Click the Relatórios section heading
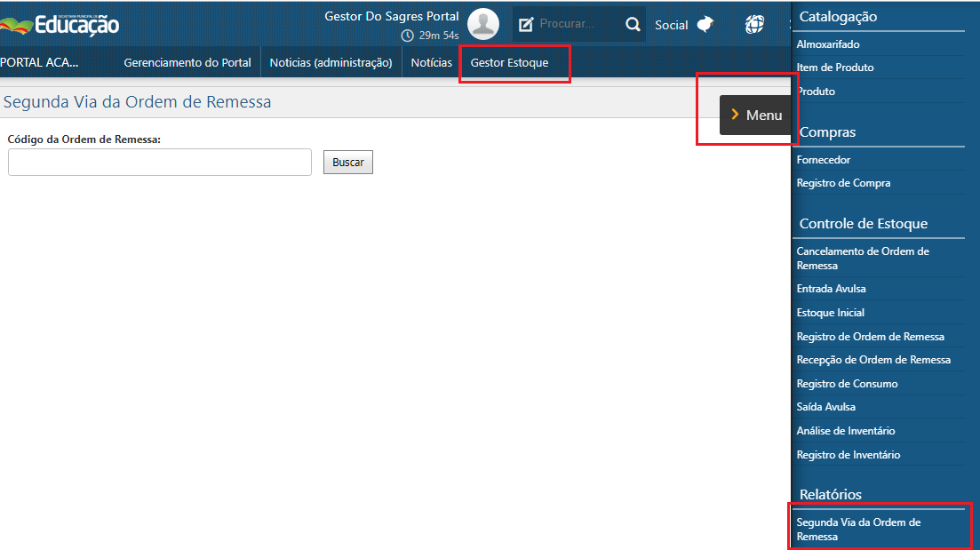 830,494
